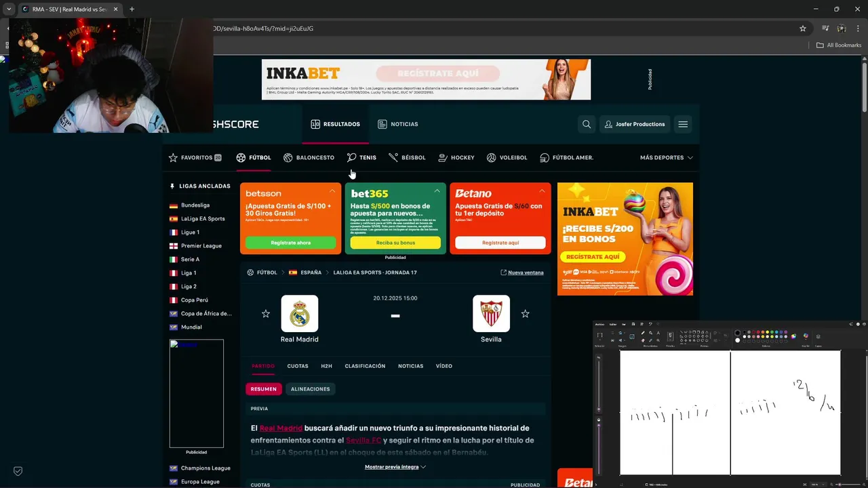868x488 pixels.
Task: Open Chrome tab search dropdown
Action: click(x=9, y=9)
